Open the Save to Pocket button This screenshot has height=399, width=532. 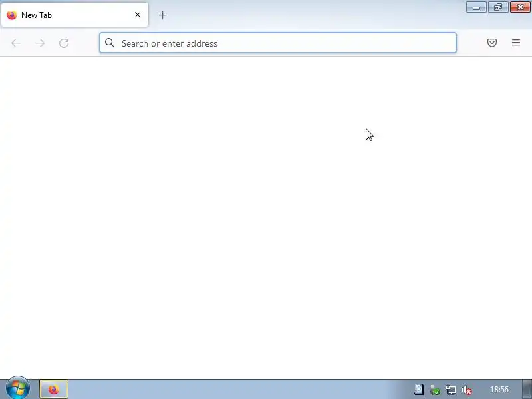492,43
